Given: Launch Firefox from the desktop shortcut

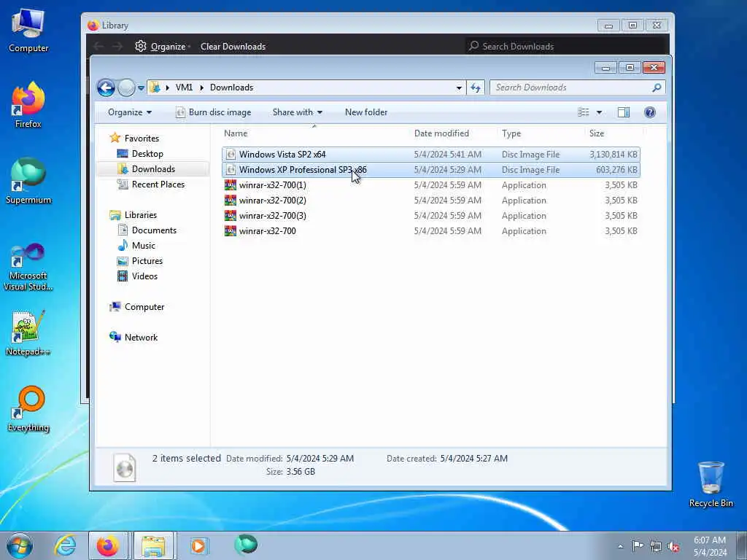Looking at the screenshot, I should 28,105.
